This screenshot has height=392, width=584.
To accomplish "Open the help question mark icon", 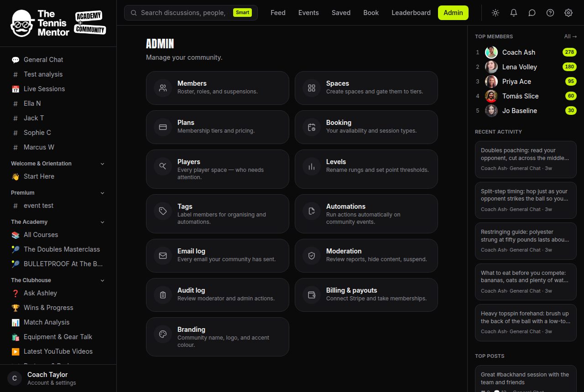I will pos(550,13).
